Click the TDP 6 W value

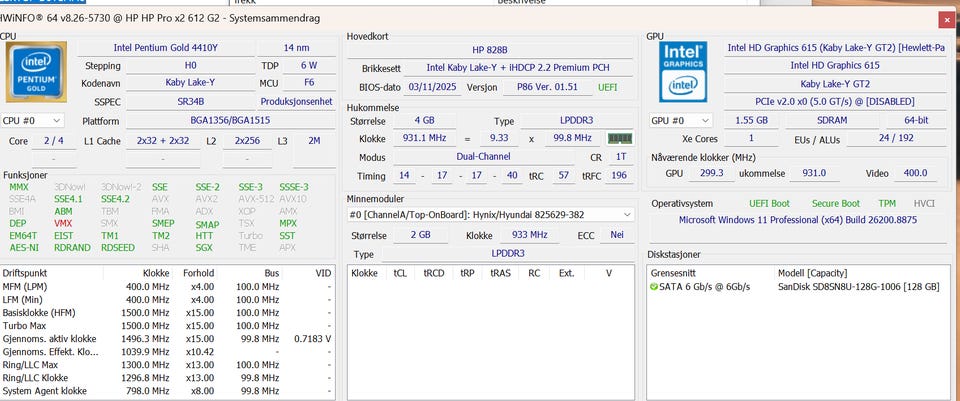(x=309, y=66)
